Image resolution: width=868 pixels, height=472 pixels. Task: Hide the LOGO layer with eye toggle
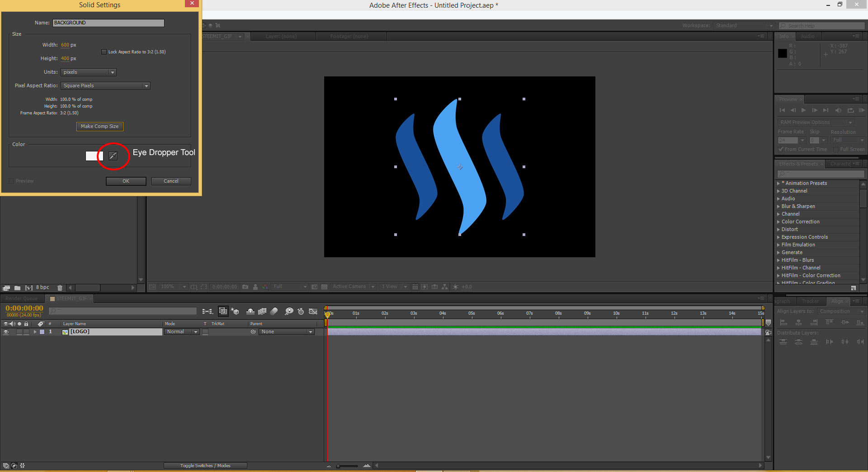[6, 332]
